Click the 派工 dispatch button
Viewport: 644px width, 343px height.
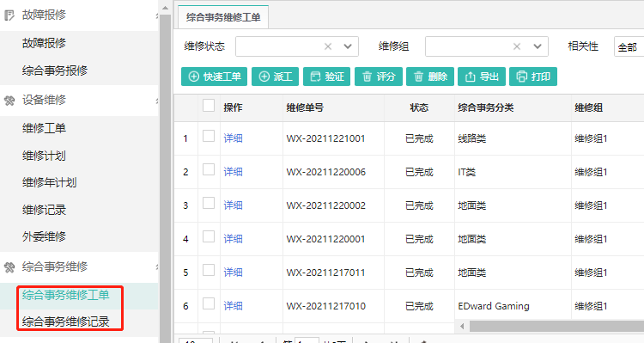pos(275,77)
